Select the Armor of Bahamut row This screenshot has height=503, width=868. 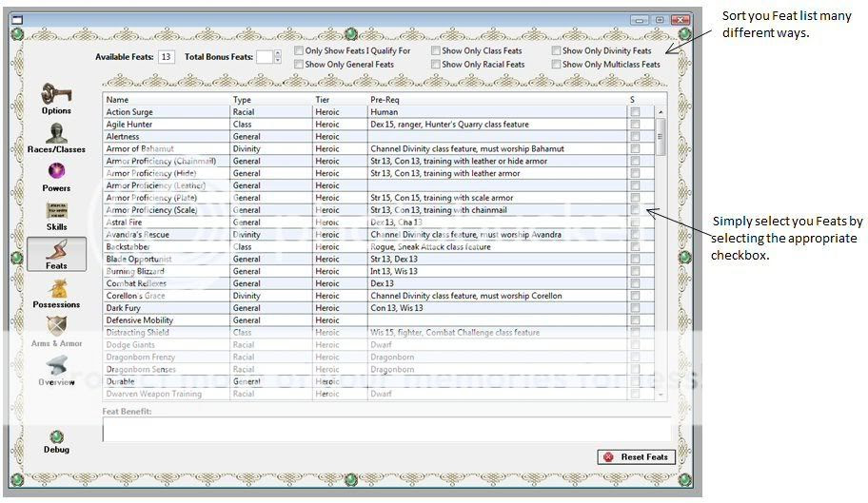pyautogui.click(x=378, y=148)
